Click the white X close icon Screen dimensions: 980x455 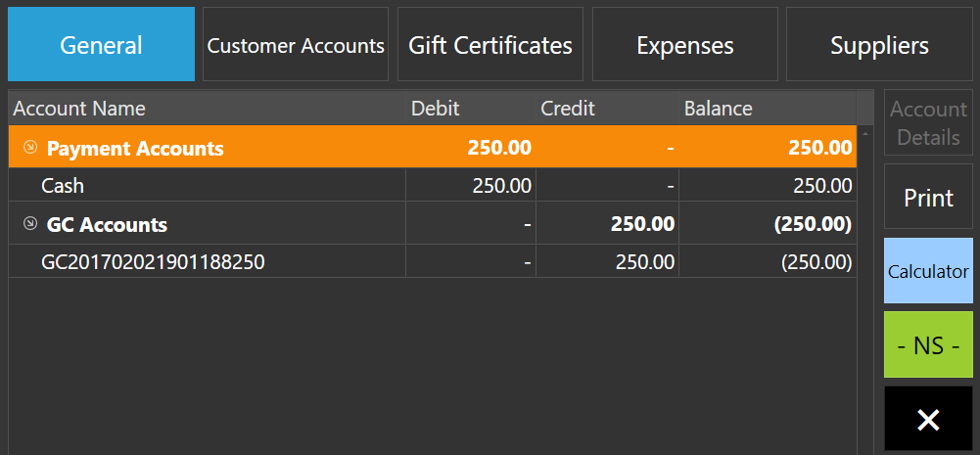928,420
